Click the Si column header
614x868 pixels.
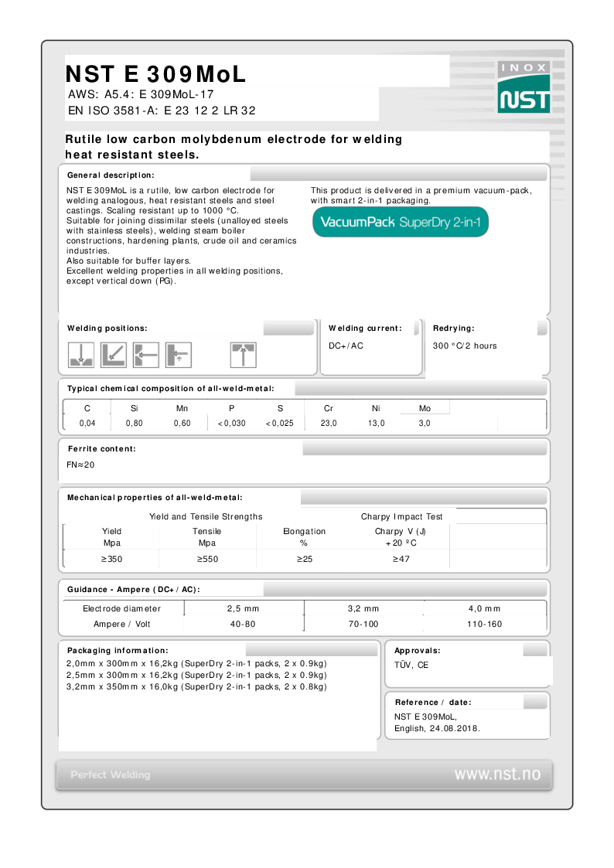click(134, 408)
